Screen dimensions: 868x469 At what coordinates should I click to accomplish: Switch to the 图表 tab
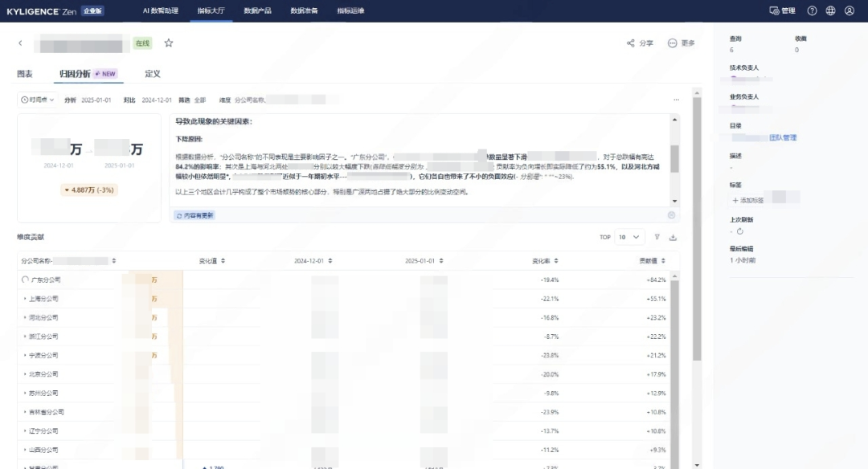[25, 74]
